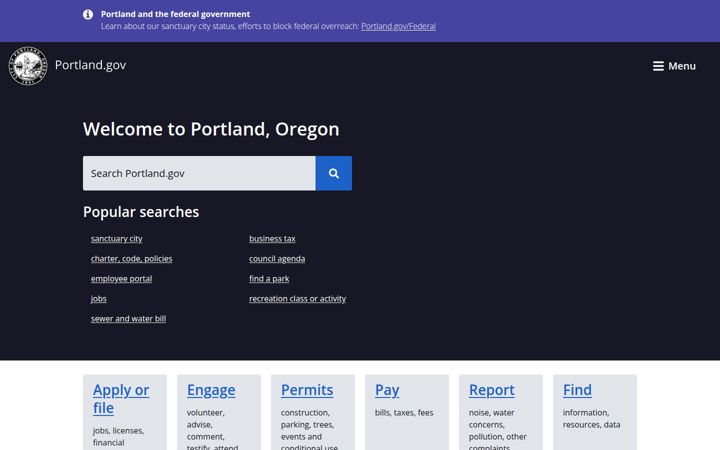Viewport: 720px width, 450px height.
Task: Open recreation class or activity link
Action: [298, 299]
